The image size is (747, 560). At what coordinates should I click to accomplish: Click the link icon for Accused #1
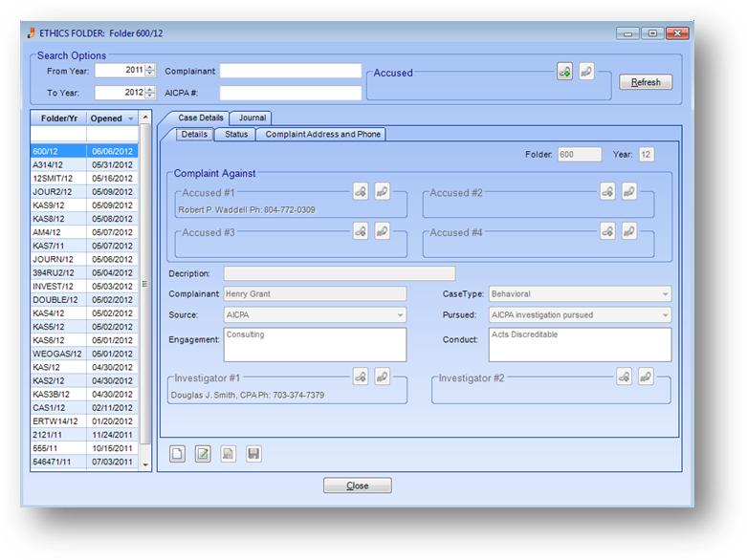(361, 192)
